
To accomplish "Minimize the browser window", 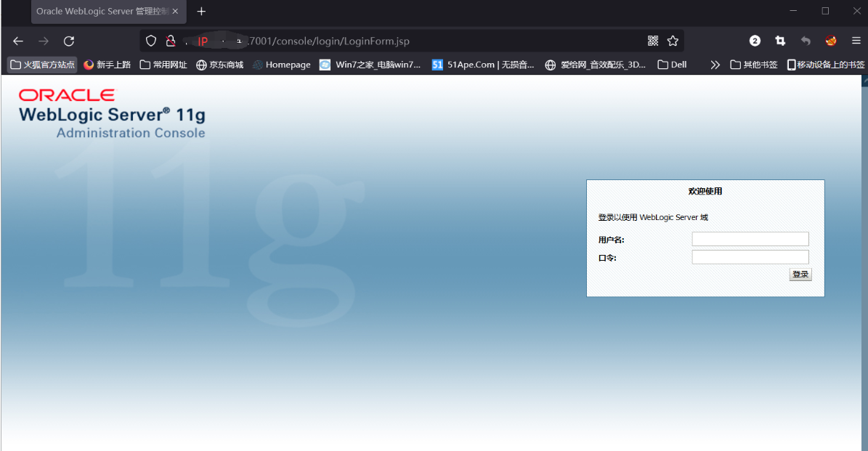I will click(793, 11).
